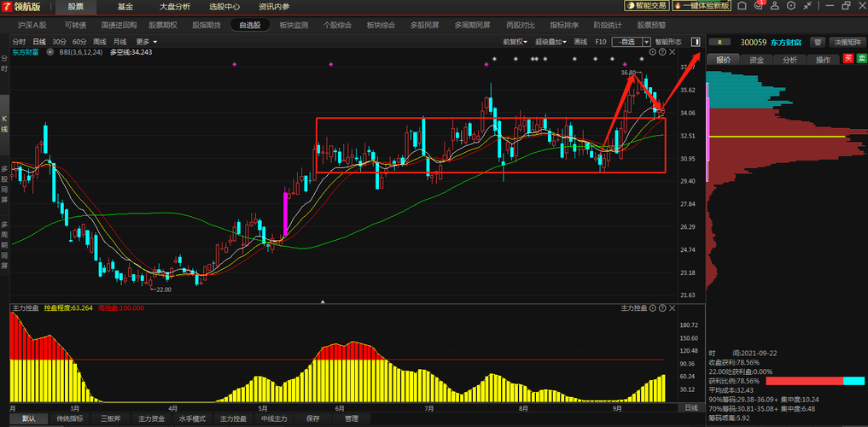Switch sidebar to 多周期同屏 mode

4,246
